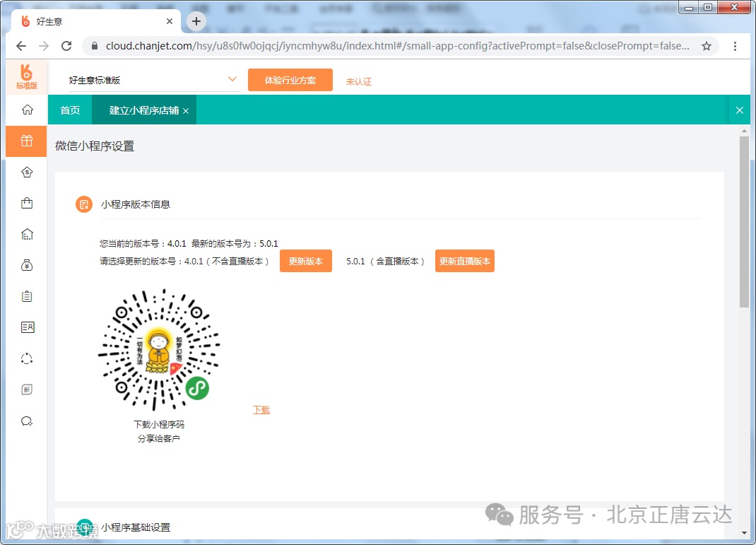The height and width of the screenshot is (545, 756).
Task: Close all tabs with teal bar X
Action: pos(740,110)
